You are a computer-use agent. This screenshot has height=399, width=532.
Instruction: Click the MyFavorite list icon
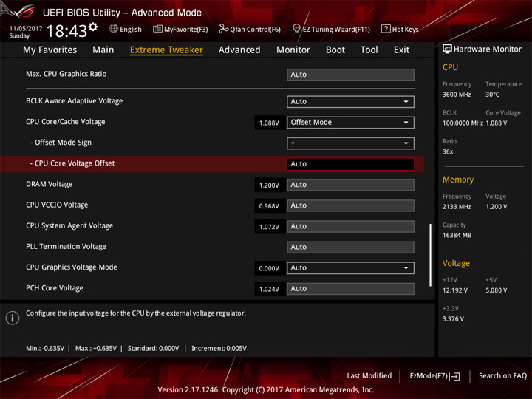tap(157, 29)
